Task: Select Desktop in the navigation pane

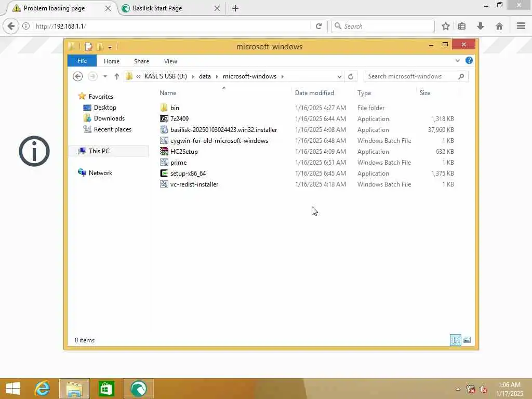Action: point(105,107)
